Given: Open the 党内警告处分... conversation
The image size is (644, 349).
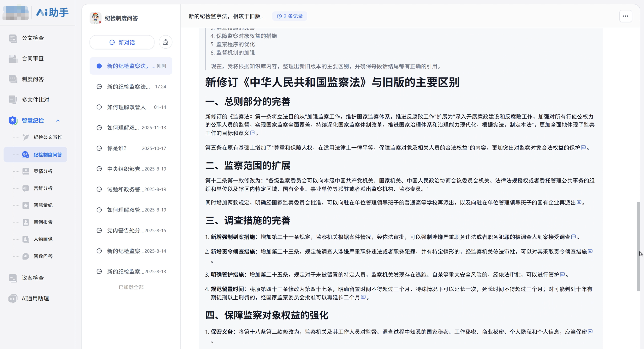Looking at the screenshot, I should tap(131, 230).
